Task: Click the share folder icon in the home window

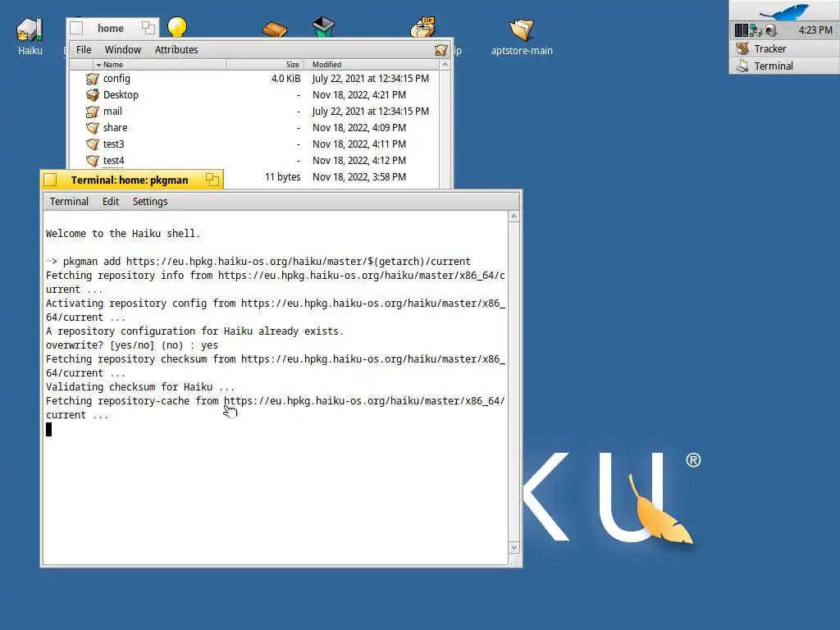Action: [92, 128]
